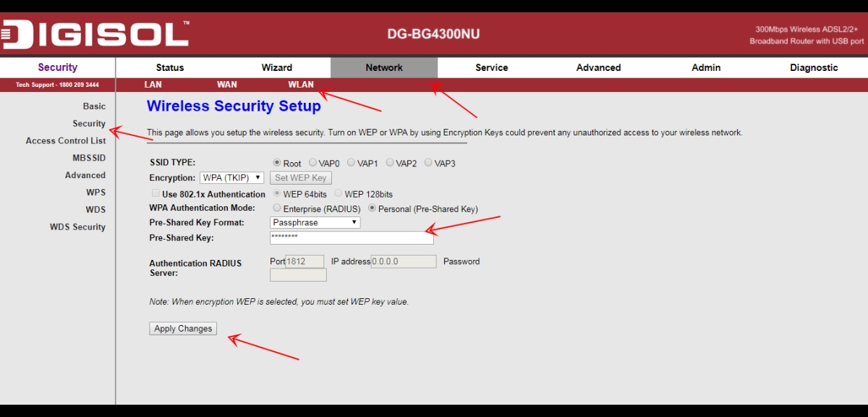This screenshot has width=868, height=417.
Task: Select WEP 128bits radio button
Action: [x=339, y=194]
